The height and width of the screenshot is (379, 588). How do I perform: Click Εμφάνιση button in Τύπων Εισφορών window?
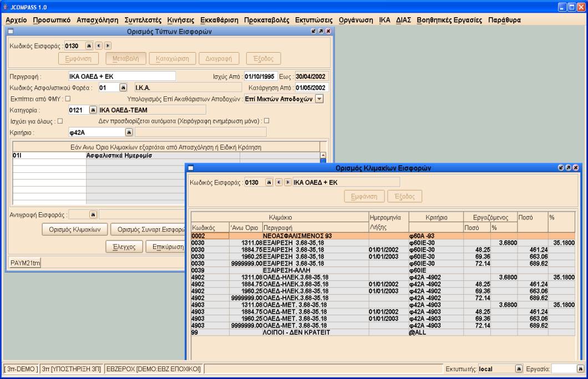click(78, 59)
